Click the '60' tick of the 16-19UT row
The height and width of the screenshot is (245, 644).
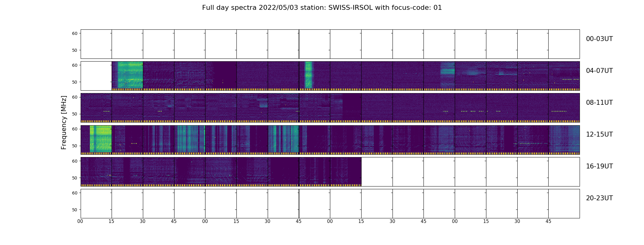point(75,161)
